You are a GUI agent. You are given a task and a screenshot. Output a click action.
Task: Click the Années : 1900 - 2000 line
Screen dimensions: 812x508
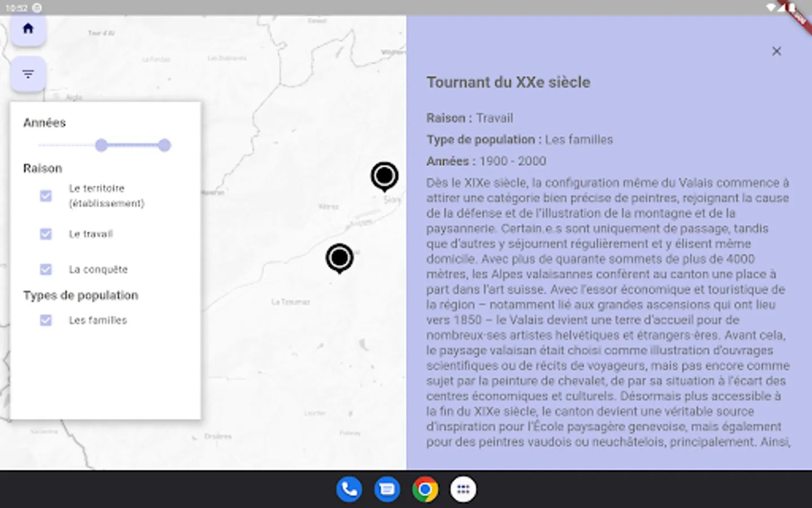click(x=486, y=161)
